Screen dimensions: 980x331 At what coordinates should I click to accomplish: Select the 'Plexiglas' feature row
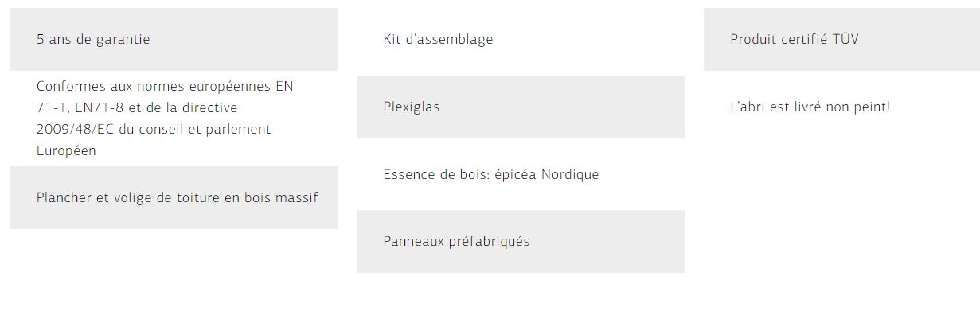tap(521, 107)
